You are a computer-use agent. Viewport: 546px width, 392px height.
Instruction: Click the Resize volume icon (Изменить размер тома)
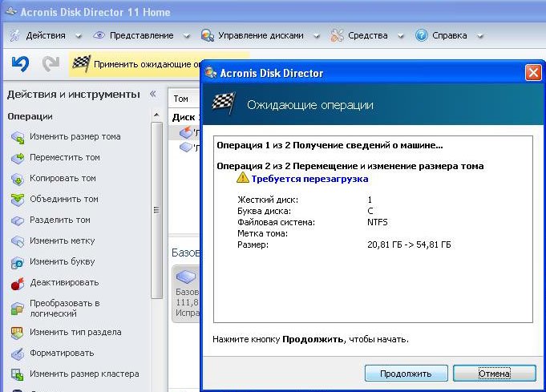tap(18, 138)
